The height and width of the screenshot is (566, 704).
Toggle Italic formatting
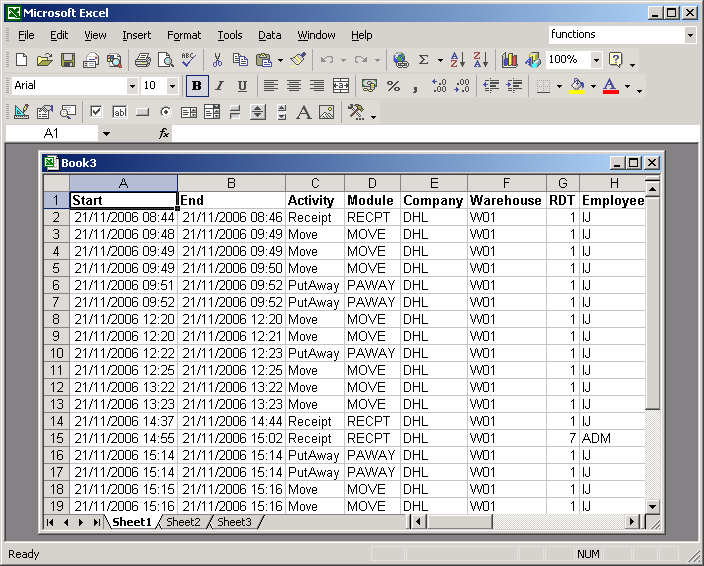[220, 86]
